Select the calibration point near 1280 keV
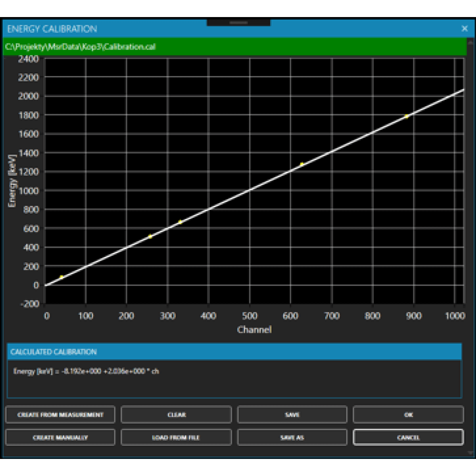 [302, 164]
